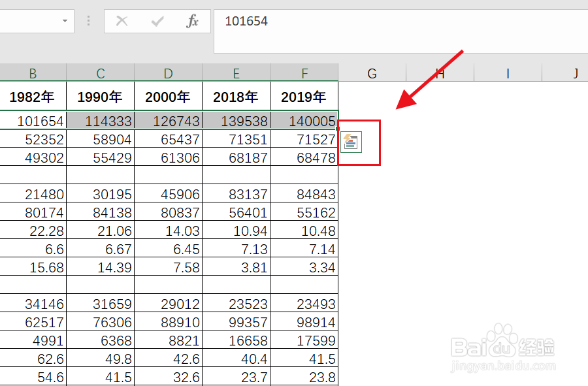
Task: Click the formula bar showing 101654
Action: click(401, 31)
